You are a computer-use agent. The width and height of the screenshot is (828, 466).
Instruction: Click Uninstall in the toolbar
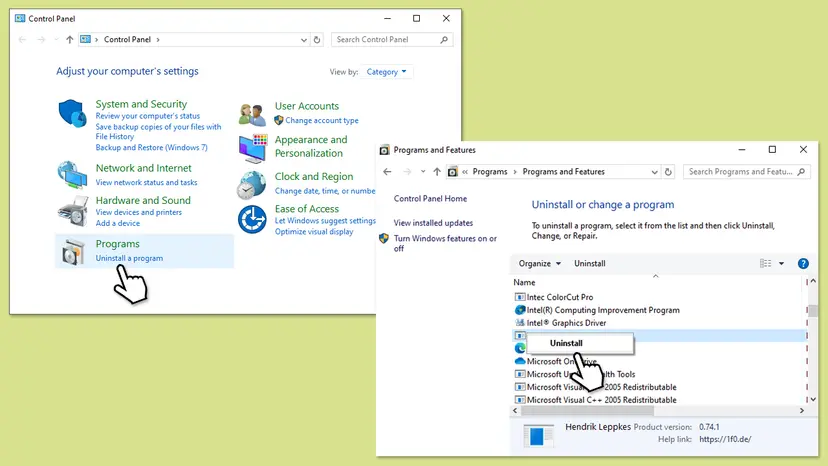[589, 264]
